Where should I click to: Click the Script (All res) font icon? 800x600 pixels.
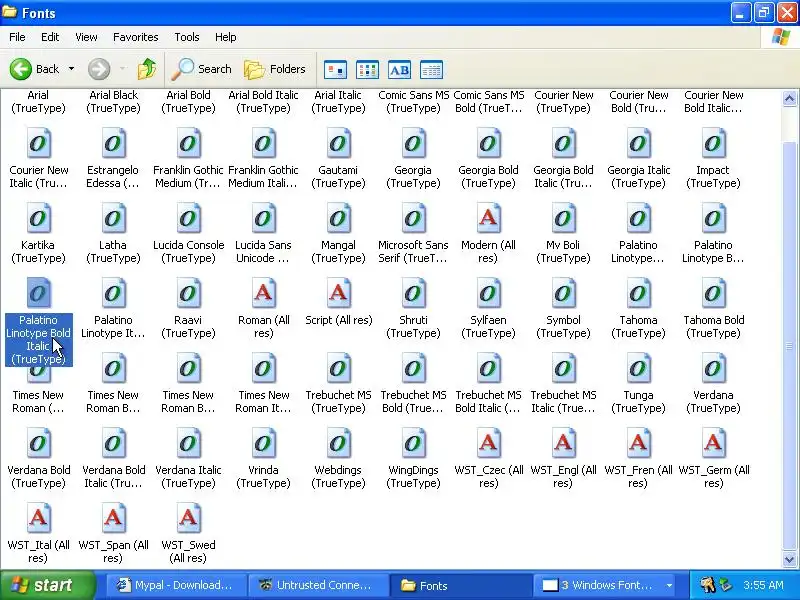[338, 293]
